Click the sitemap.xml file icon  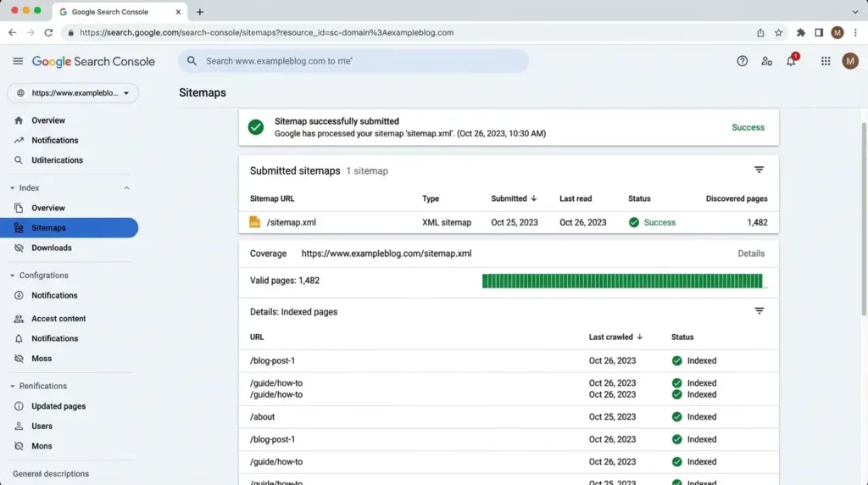(254, 222)
